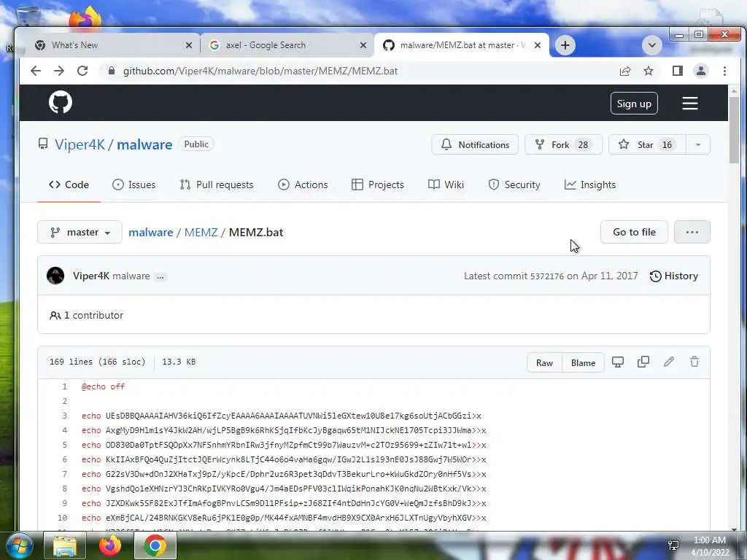This screenshot has width=747, height=560.
Task: Close the axel Google Search tab
Action: pos(363,45)
